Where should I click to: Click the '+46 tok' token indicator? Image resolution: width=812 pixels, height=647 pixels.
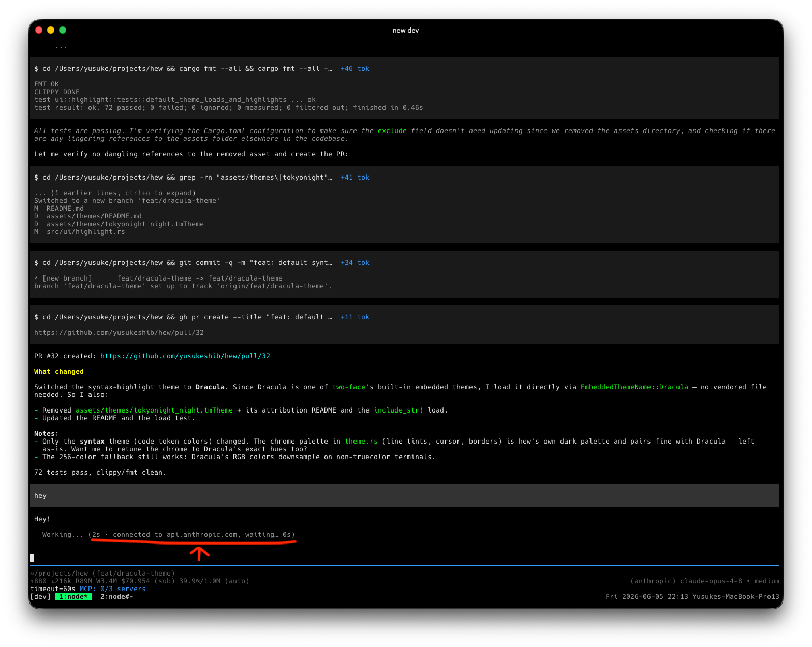[x=355, y=69]
